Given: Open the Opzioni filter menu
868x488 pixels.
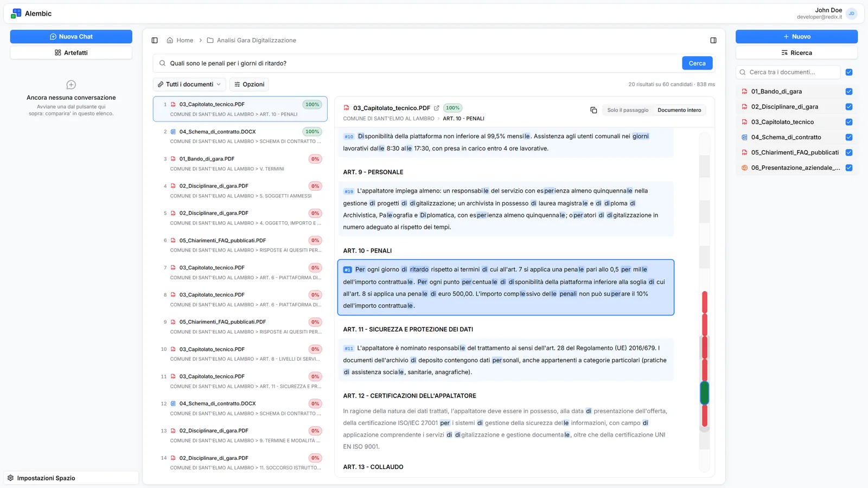Looking at the screenshot, I should pyautogui.click(x=250, y=85).
